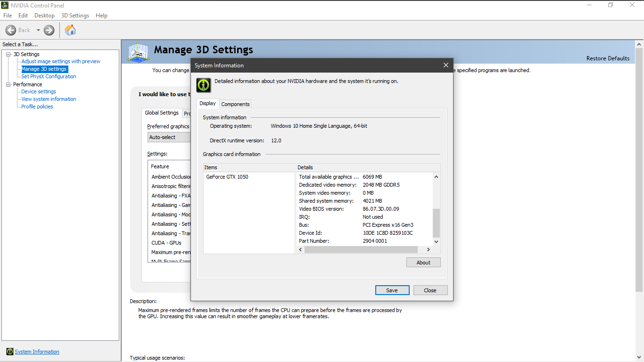The width and height of the screenshot is (644, 362).
Task: Switch to the Components tab
Action: pos(236,104)
